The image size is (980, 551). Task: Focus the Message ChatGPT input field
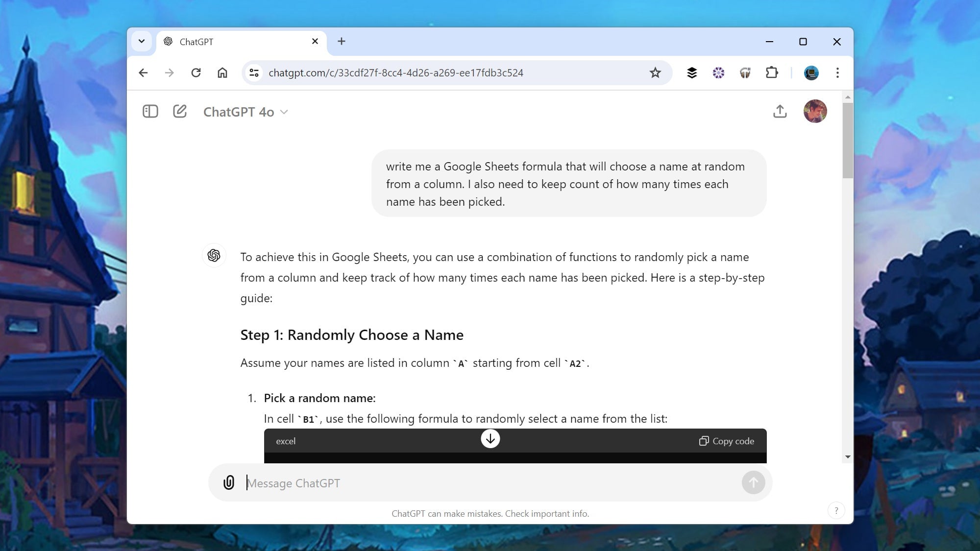(x=490, y=483)
